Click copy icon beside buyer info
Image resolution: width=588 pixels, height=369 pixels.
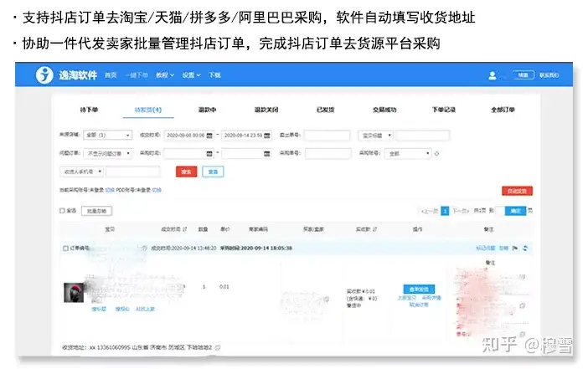pos(327,299)
